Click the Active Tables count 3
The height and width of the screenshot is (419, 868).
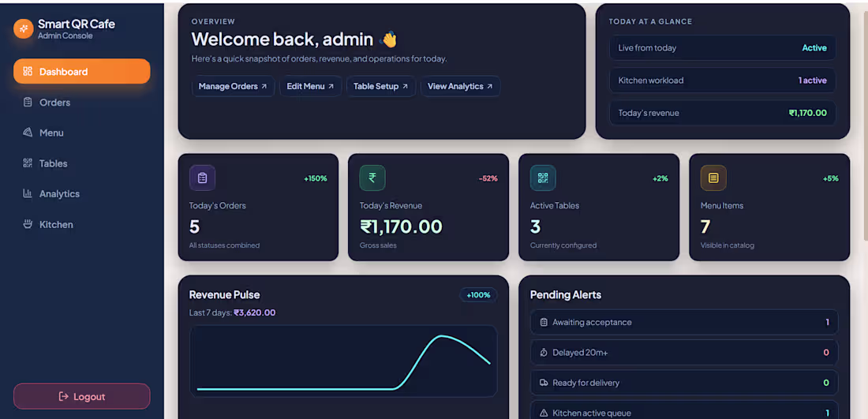point(535,226)
